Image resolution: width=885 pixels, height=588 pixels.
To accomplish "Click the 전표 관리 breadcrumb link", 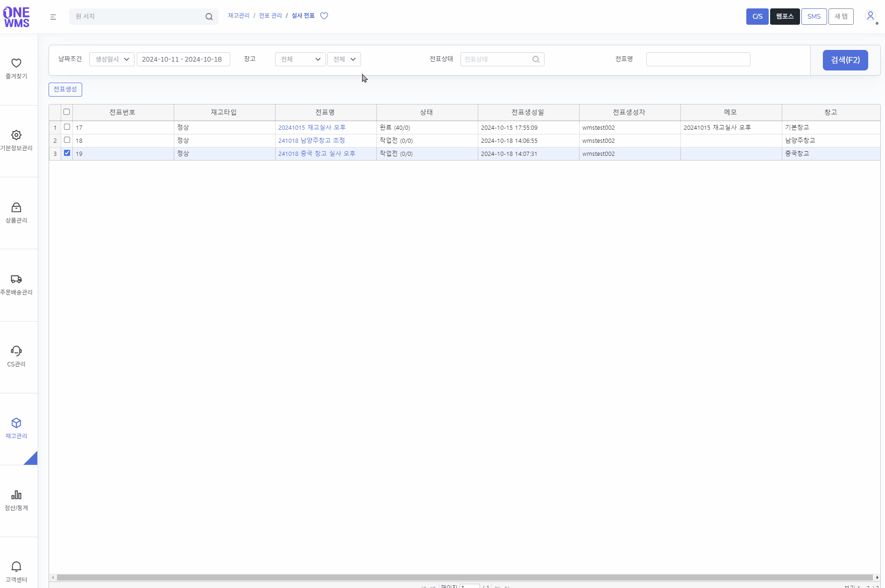I will (270, 16).
